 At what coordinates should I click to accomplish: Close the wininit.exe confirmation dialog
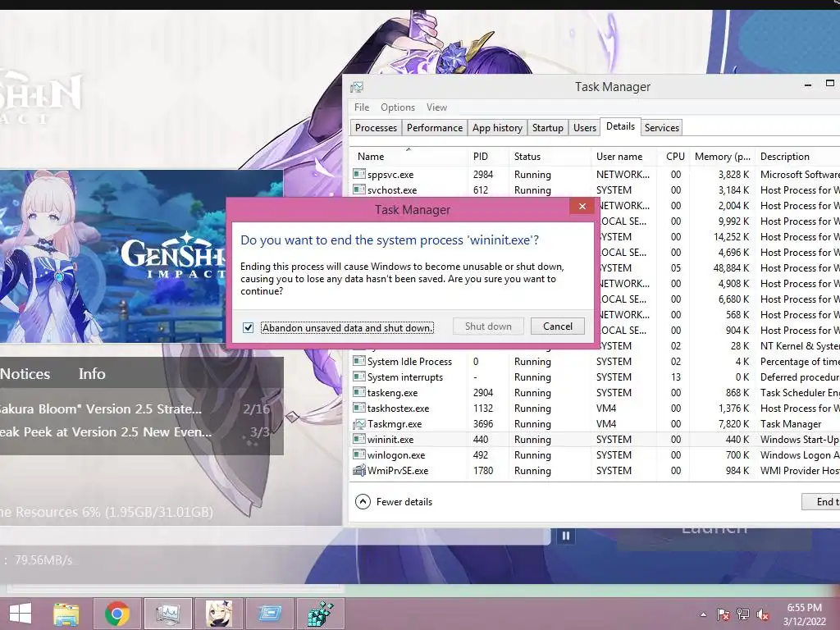[x=582, y=206]
